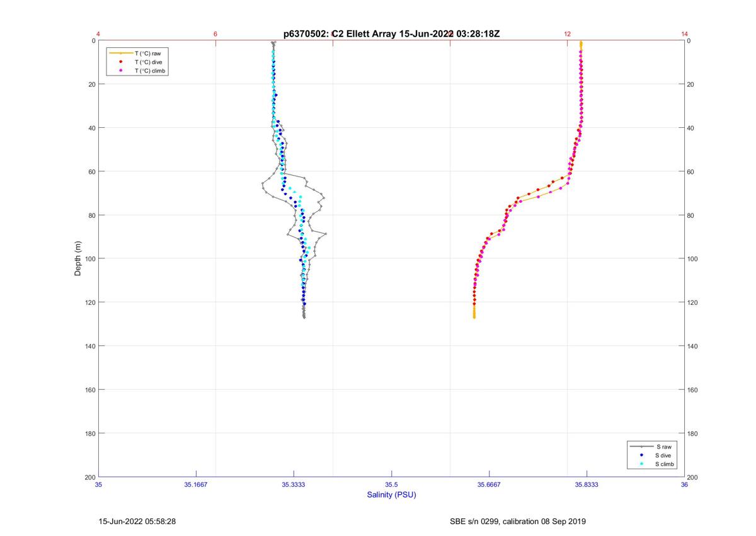This screenshot has width=756, height=536.
Task: Click the salinity tick label 36
Action: [x=684, y=485]
